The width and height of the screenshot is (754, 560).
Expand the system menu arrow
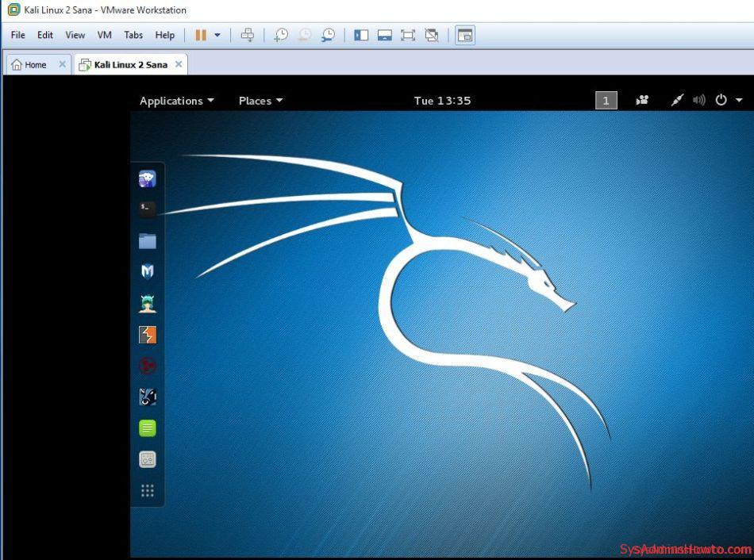[x=739, y=100]
